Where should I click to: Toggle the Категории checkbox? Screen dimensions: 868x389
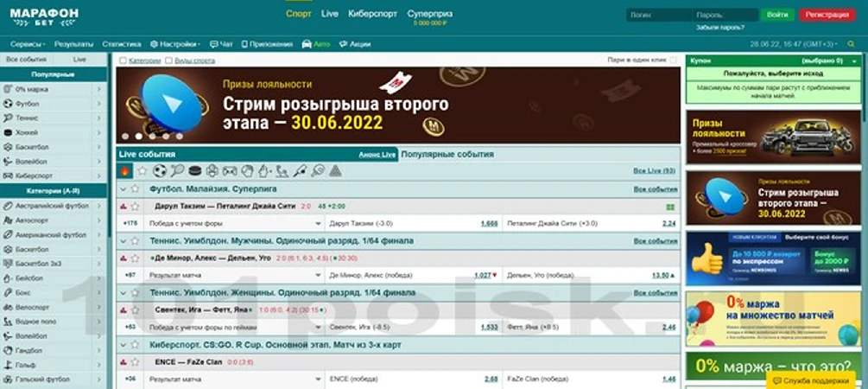123,61
